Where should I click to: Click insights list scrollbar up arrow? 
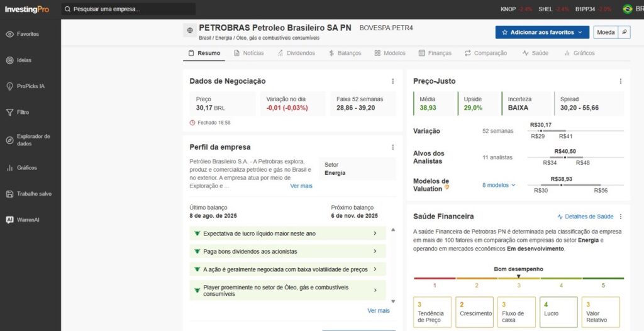pyautogui.click(x=393, y=230)
